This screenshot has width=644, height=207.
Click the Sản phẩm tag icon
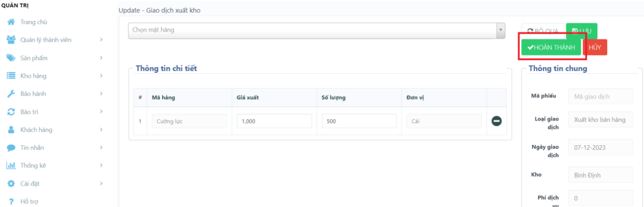coord(11,58)
